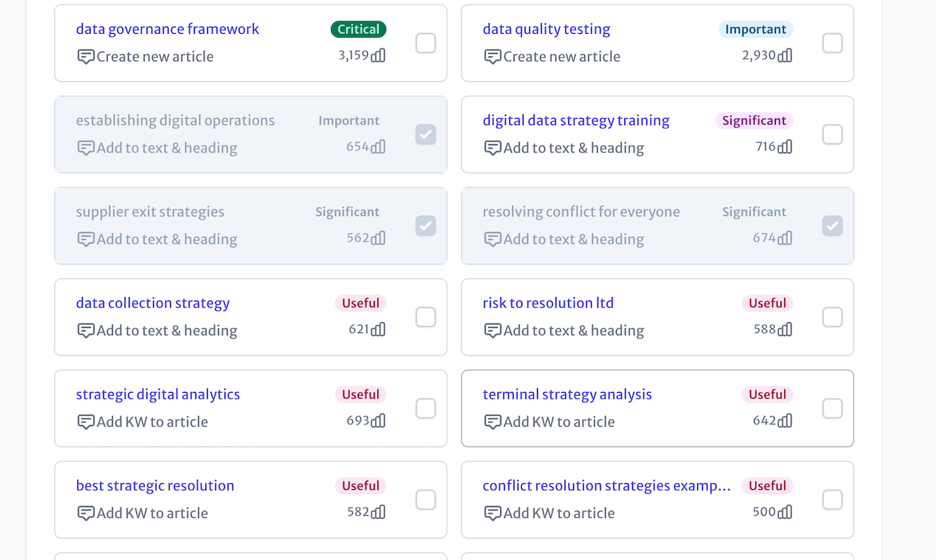Click comment icon under best strategic resolution
The image size is (936, 560).
point(86,514)
